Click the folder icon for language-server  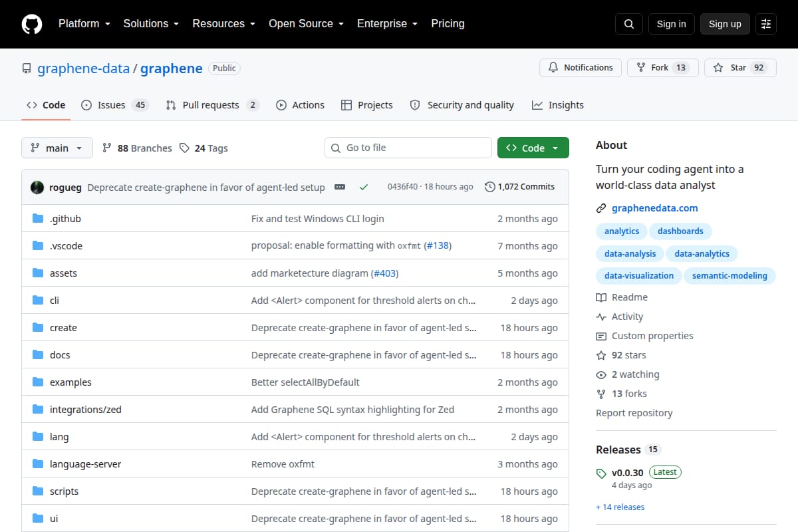click(38, 464)
